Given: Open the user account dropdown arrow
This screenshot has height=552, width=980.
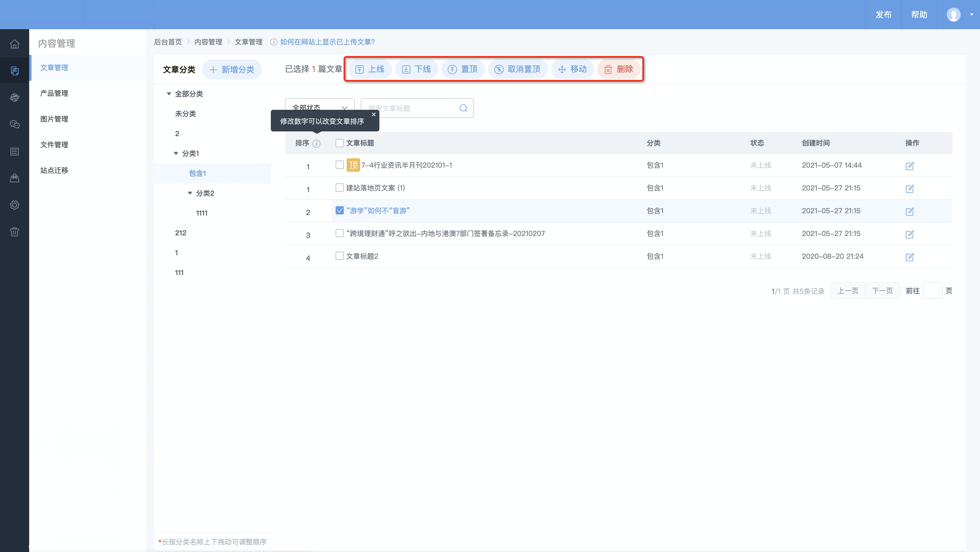Looking at the screenshot, I should 972,15.
